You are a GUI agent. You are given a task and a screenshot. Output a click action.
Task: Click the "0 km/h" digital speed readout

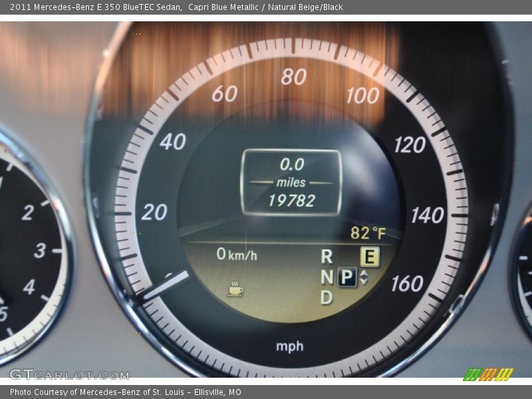[x=237, y=254]
